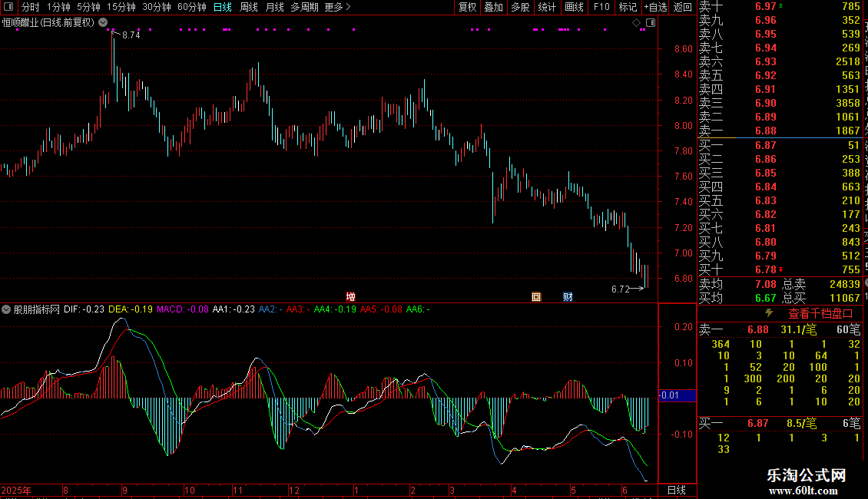Click the AA4: -0.19 indicator value
This screenshot has width=868, height=499.
click(x=335, y=309)
